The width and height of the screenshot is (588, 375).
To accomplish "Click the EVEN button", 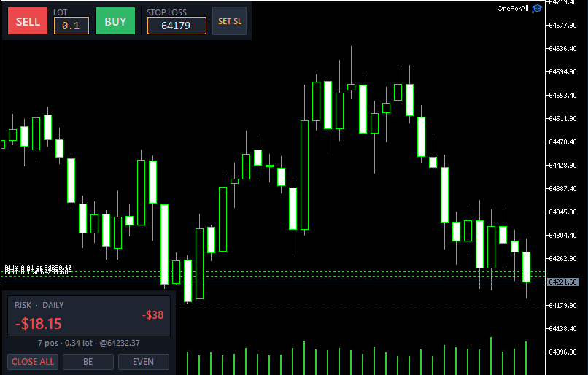I will tap(144, 361).
